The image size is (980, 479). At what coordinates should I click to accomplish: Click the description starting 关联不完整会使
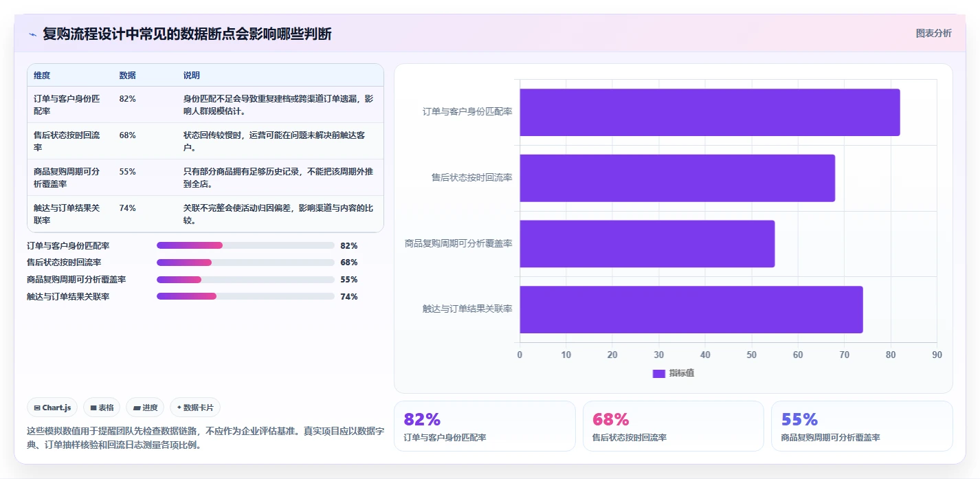[278, 214]
